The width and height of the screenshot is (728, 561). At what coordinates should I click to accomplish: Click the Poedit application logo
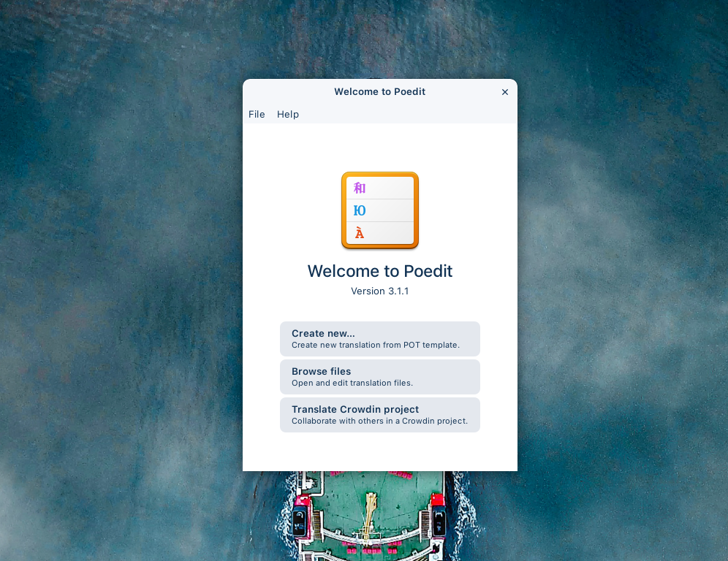[380, 211]
